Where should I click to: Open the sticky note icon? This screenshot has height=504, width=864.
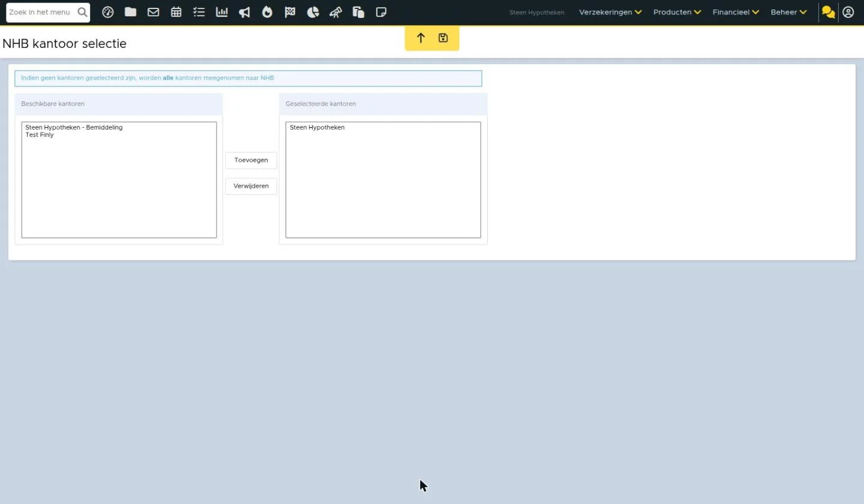[x=381, y=12]
